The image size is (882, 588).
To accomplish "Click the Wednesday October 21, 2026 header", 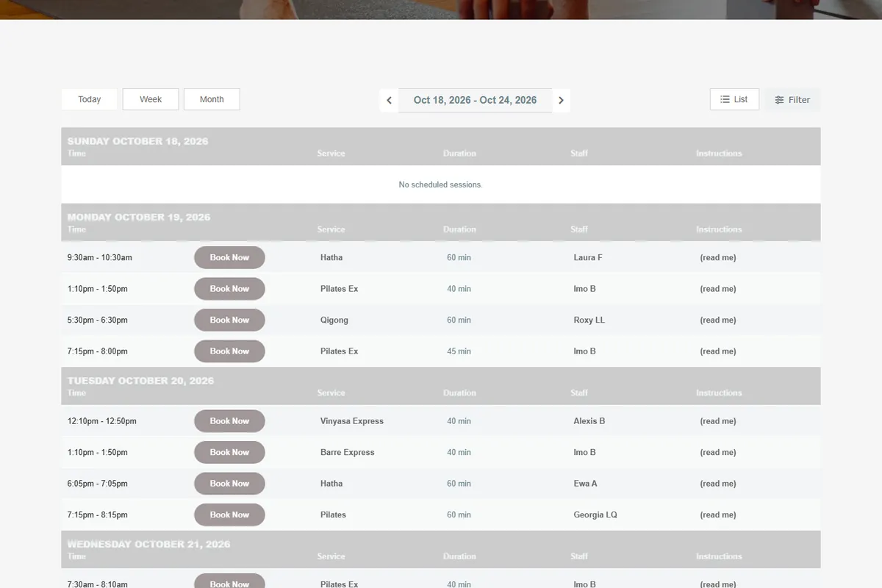I will 148,544.
